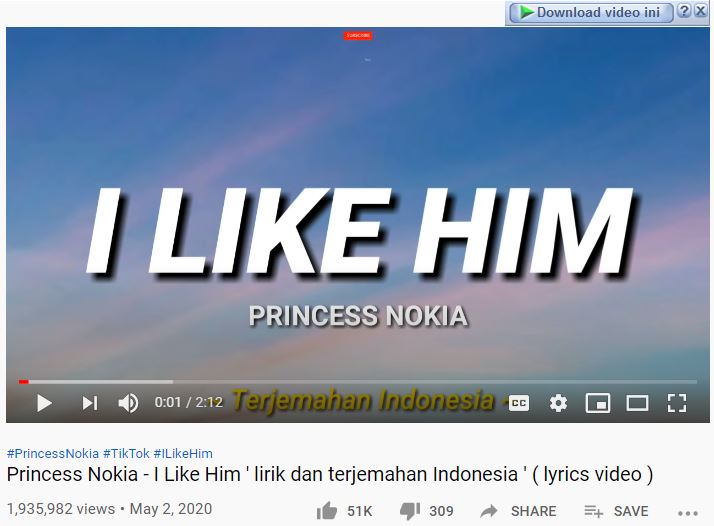Open the #TikTok hashtag link
714x526 pixels.
(126, 454)
